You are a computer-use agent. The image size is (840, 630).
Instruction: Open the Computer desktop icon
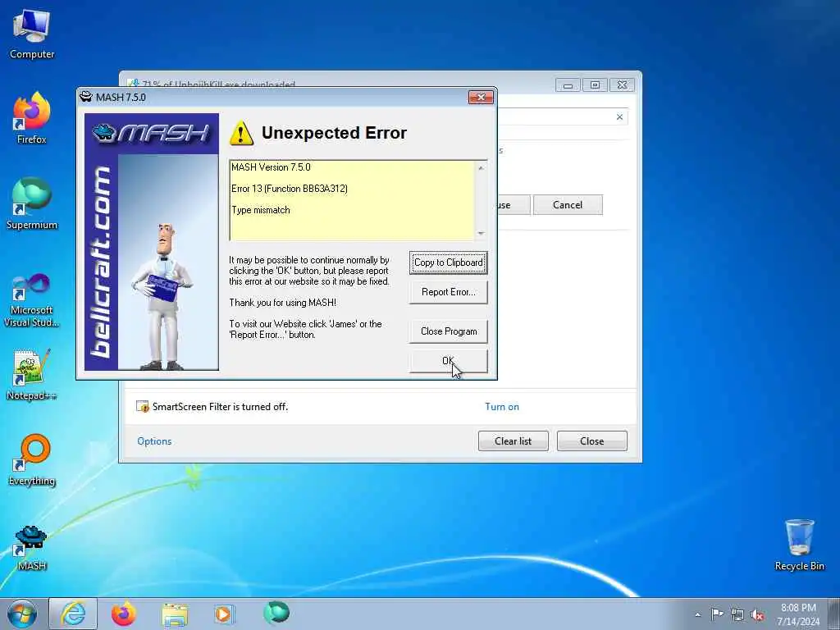point(32,34)
